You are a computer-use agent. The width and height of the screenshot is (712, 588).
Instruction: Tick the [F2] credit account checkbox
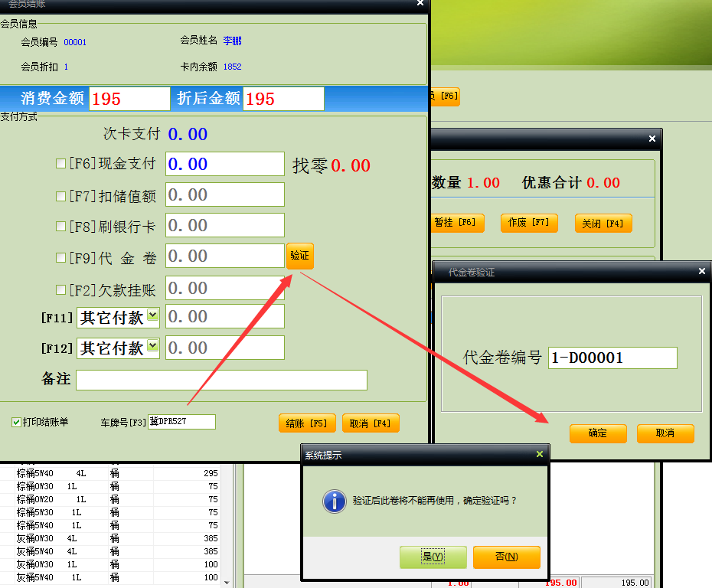(x=60, y=289)
